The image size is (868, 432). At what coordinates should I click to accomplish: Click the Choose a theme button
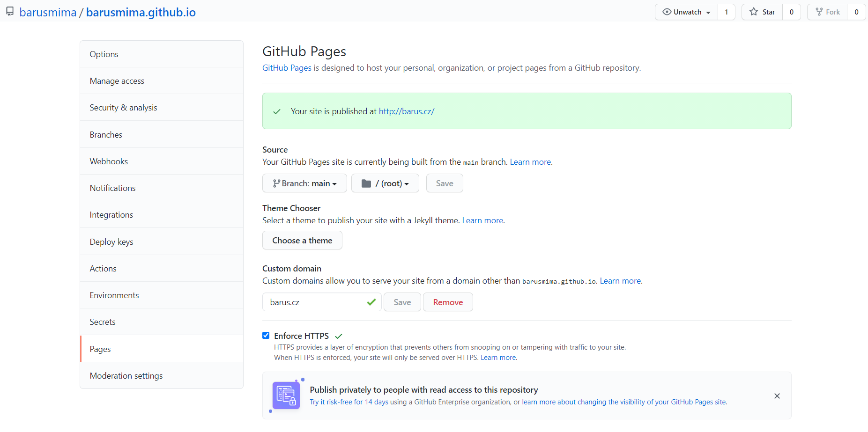[x=302, y=241]
